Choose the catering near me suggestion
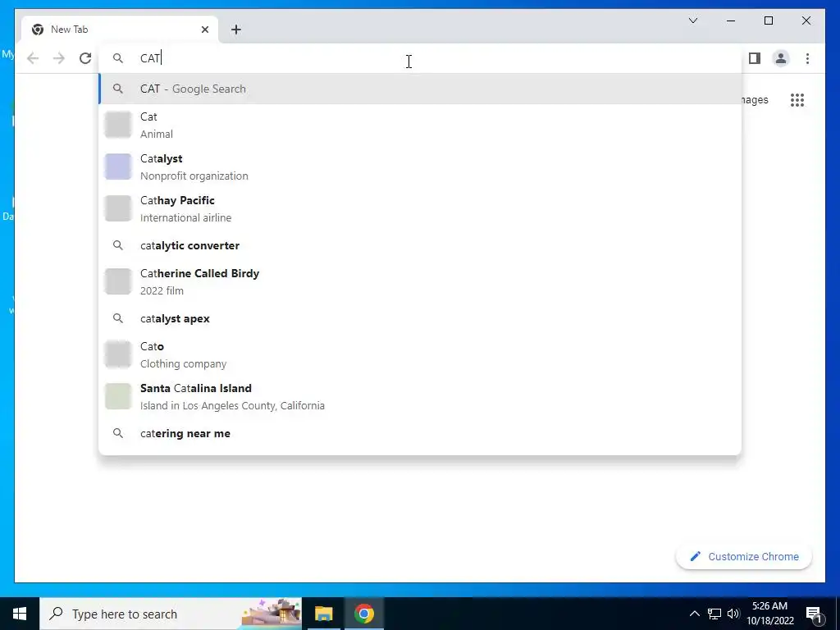This screenshot has width=840, height=630. click(420, 433)
